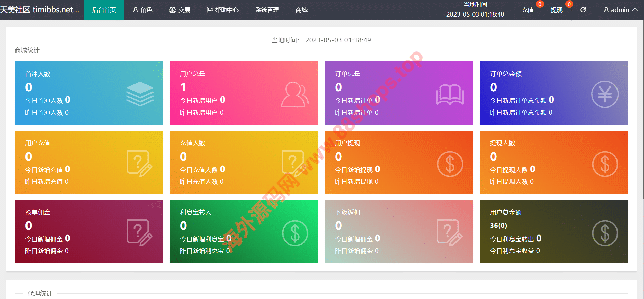Viewport: 644px width, 299px height.
Task: Open the 商城 menu item
Action: point(302,10)
